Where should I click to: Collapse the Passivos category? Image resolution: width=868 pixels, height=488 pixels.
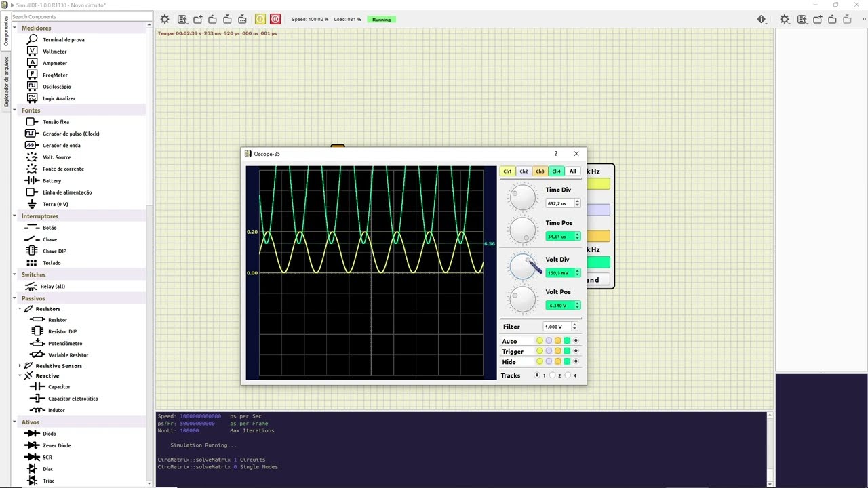(15, 298)
